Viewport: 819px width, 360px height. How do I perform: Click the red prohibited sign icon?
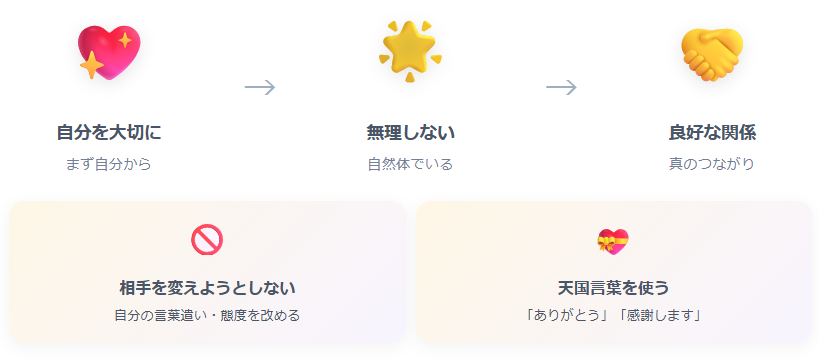(207, 240)
